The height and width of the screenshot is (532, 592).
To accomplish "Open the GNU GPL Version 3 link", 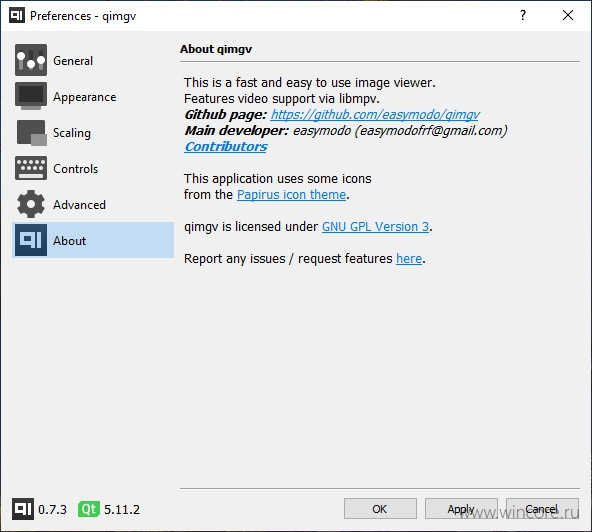I will click(x=375, y=227).
